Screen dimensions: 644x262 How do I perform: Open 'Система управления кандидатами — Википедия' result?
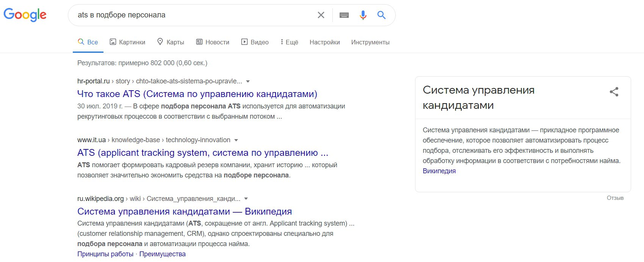[185, 211]
